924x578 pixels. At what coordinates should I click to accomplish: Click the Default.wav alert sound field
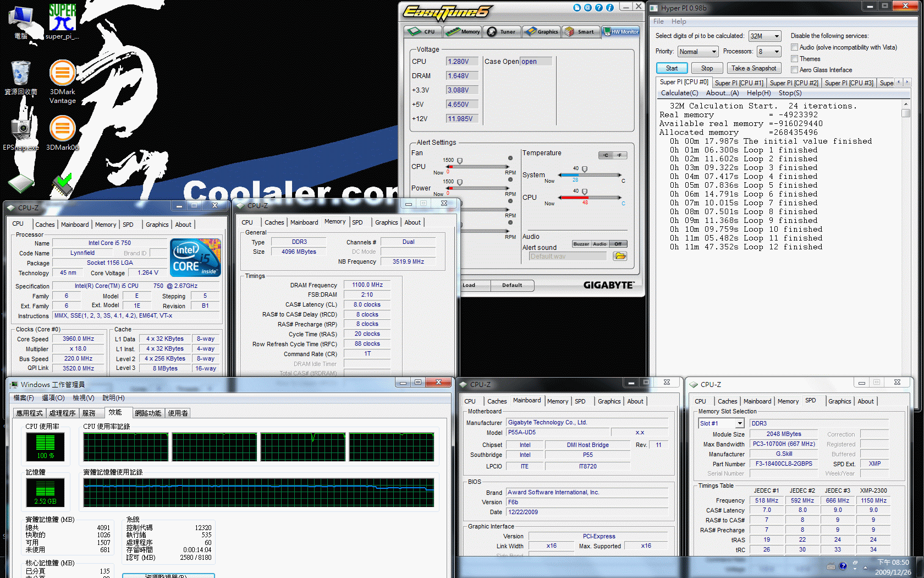(568, 257)
